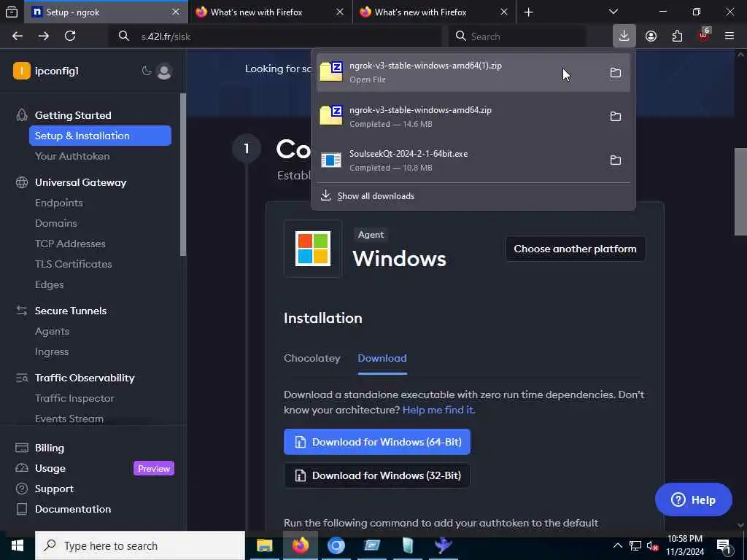Viewport: 747px width, 560px height.
Task: Click Firefox icon in taskbar
Action: 300,545
